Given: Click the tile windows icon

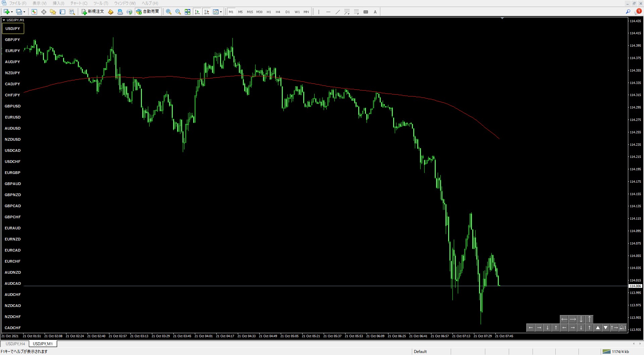Looking at the screenshot, I should click(187, 12).
